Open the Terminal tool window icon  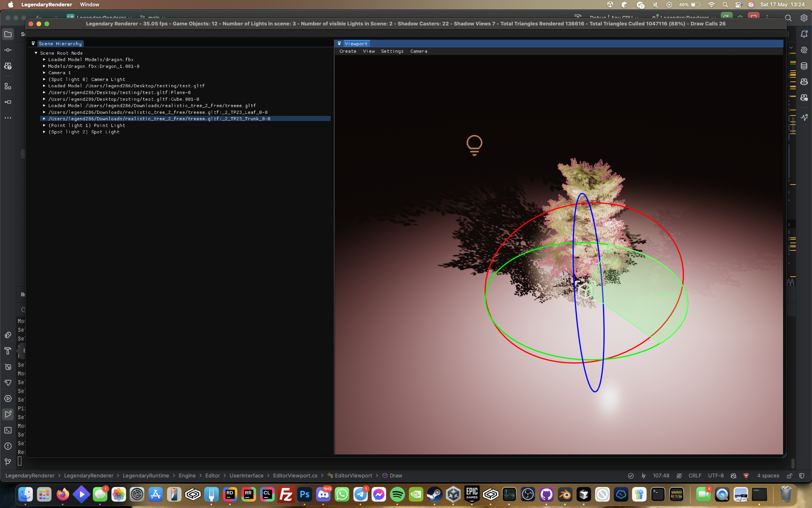[x=8, y=430]
